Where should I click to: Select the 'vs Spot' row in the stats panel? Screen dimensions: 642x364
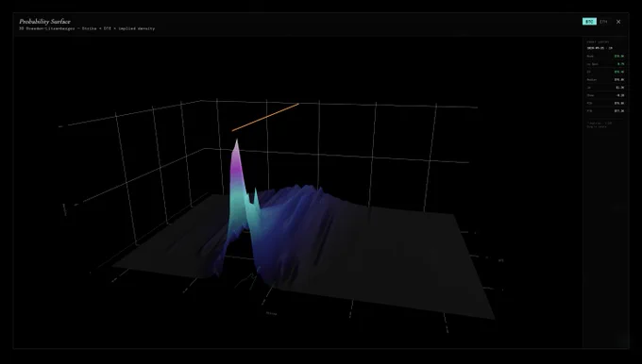(x=605, y=64)
